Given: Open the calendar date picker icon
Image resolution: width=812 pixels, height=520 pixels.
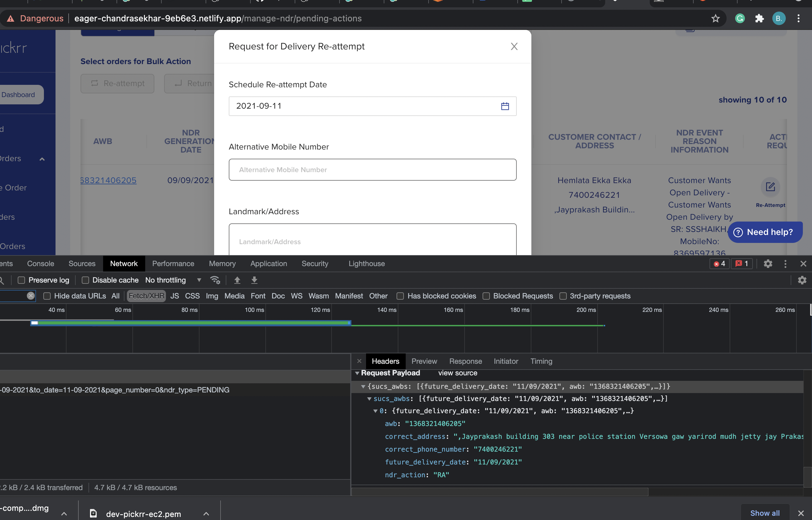Looking at the screenshot, I should [x=505, y=106].
